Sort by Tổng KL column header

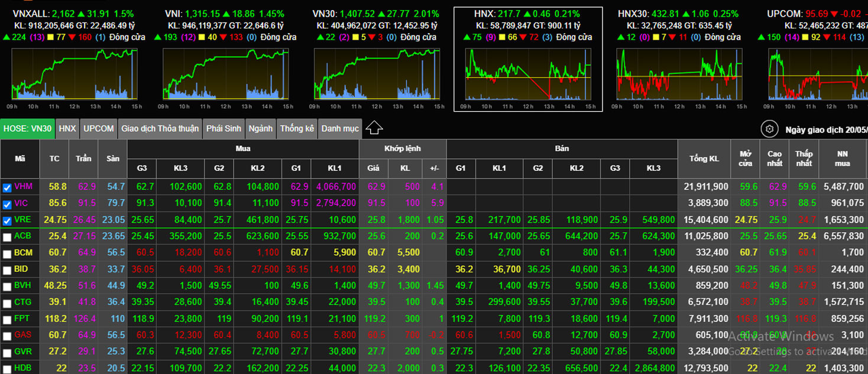tap(704, 159)
